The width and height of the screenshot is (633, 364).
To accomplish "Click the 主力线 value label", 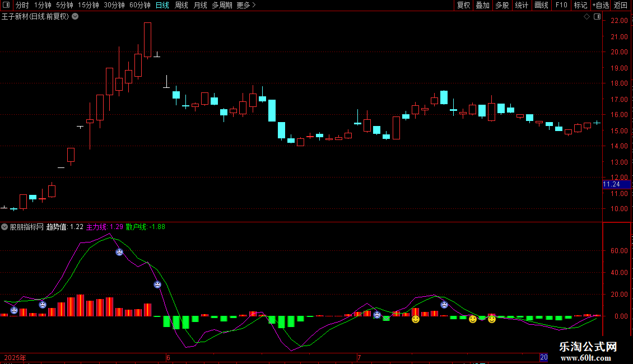I will pos(105,227).
